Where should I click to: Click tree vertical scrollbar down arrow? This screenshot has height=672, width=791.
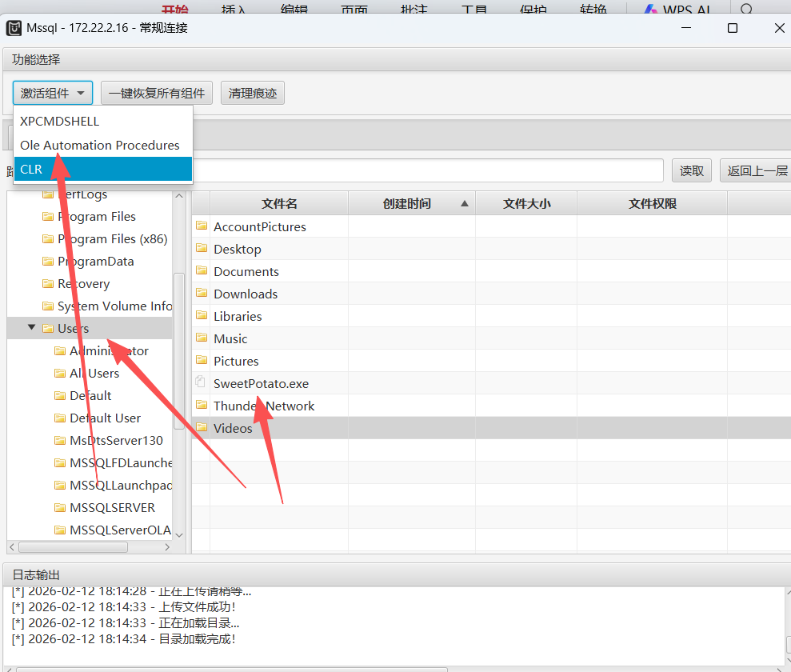(x=179, y=534)
